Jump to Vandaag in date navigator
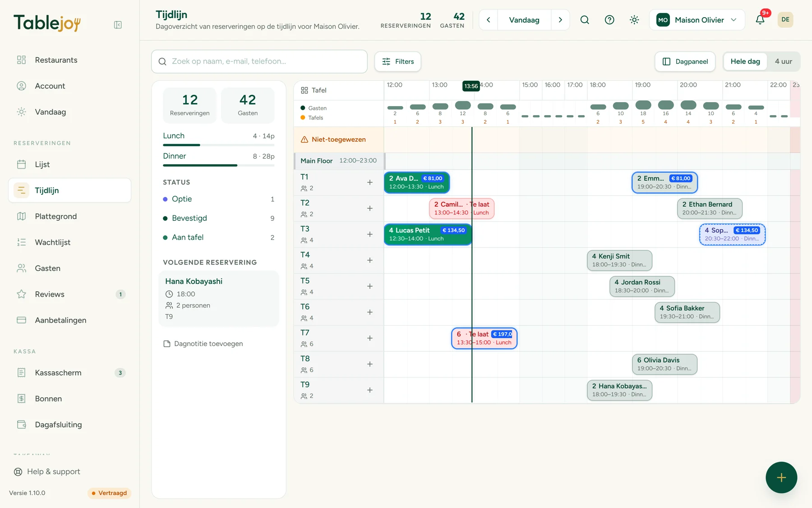The height and width of the screenshot is (508, 812). coord(524,20)
